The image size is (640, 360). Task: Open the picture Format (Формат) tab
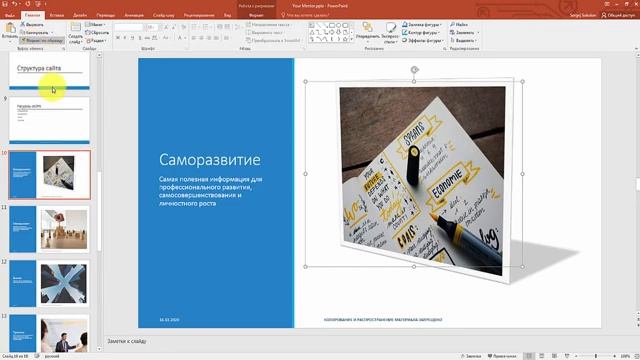[x=256, y=15]
